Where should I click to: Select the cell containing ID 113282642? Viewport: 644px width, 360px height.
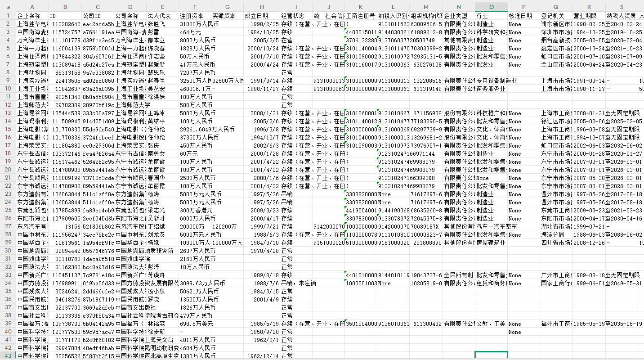click(65, 24)
